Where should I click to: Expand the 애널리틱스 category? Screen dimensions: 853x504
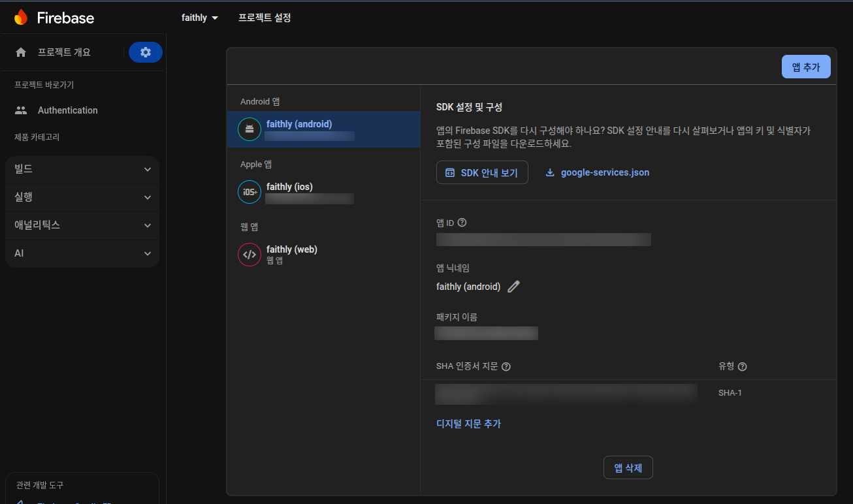click(x=82, y=225)
